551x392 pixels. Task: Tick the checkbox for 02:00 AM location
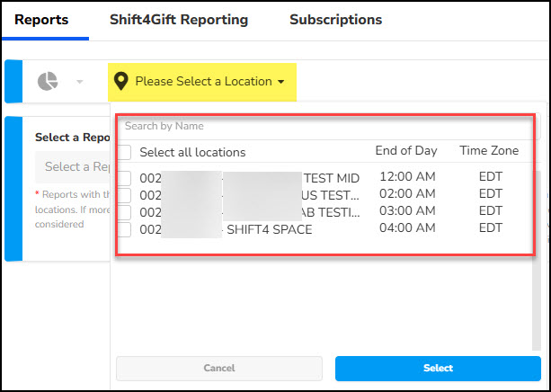[x=124, y=195]
